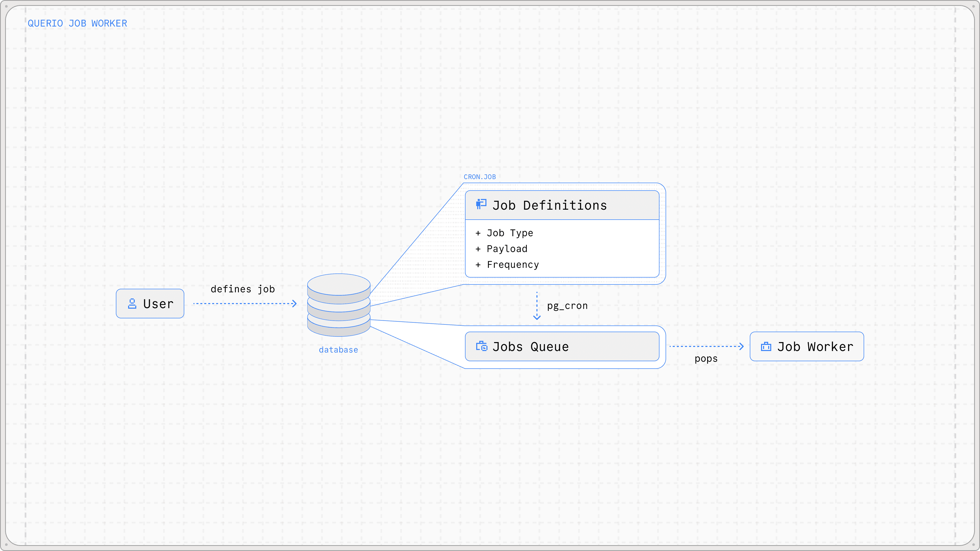Click the Job Worker box label

pyautogui.click(x=815, y=347)
